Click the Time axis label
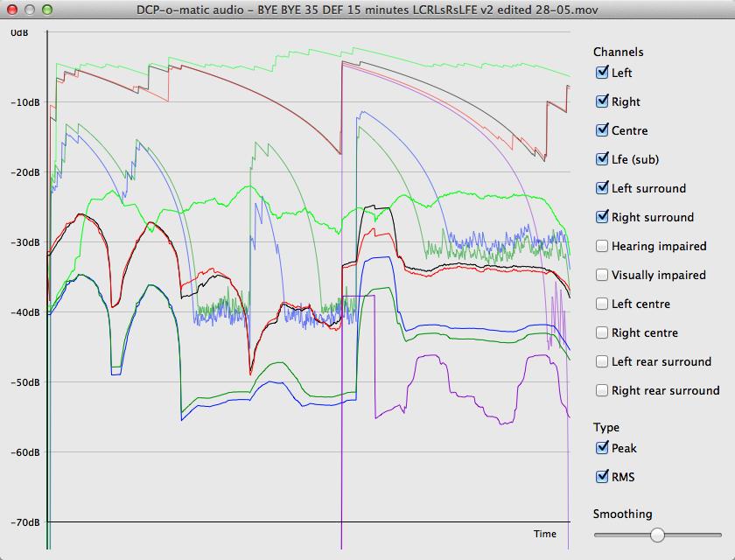The image size is (735, 560). pyautogui.click(x=544, y=534)
